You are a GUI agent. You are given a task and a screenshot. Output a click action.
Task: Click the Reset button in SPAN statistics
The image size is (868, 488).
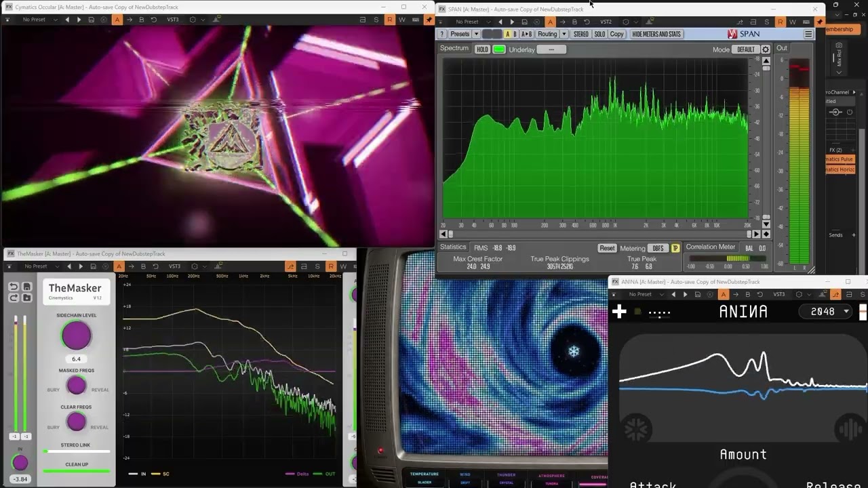607,248
